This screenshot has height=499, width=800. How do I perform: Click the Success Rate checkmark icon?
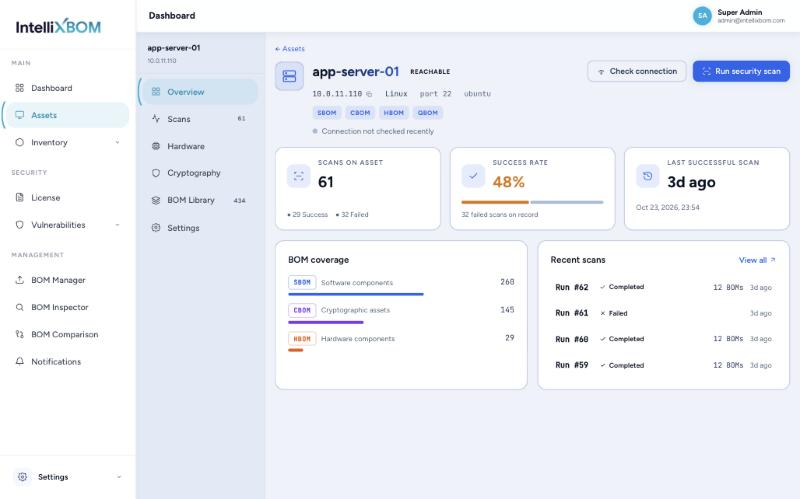click(x=473, y=176)
